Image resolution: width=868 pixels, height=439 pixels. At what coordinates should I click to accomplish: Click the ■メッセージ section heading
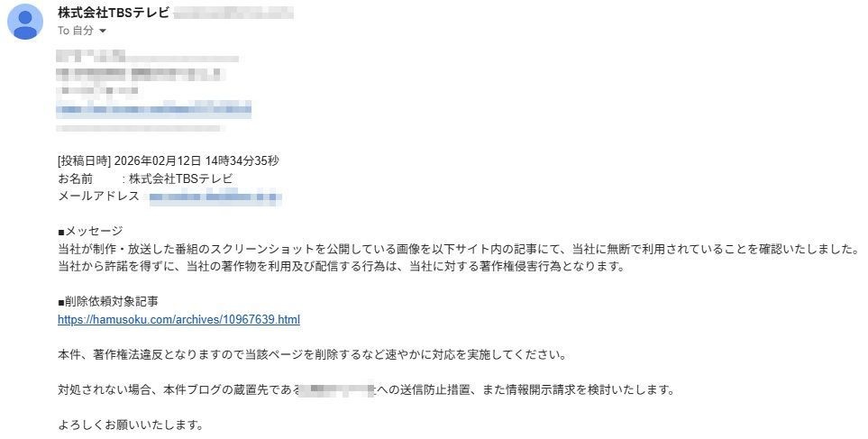pyautogui.click(x=90, y=231)
